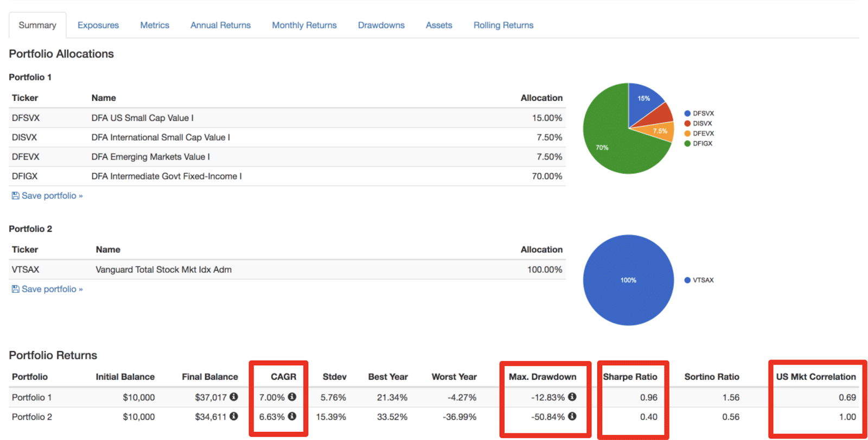Click Portfolio 2 row label in returns table
This screenshot has height=440, width=868.
pos(32,417)
